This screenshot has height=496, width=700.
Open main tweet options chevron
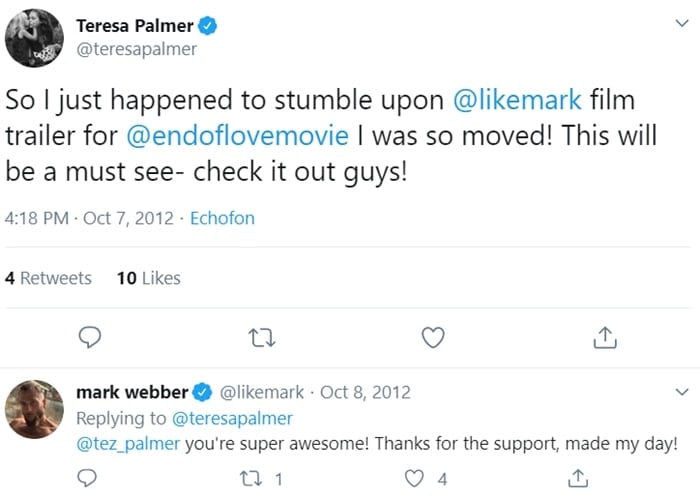(x=682, y=27)
